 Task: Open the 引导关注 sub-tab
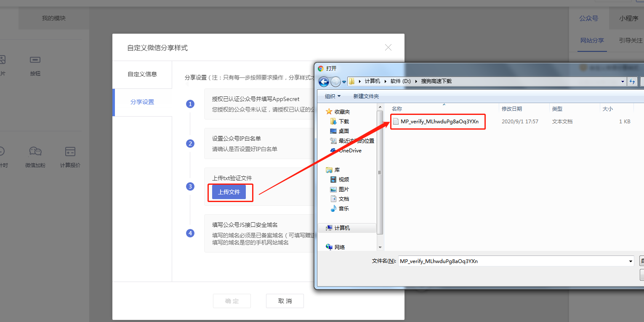pyautogui.click(x=631, y=40)
